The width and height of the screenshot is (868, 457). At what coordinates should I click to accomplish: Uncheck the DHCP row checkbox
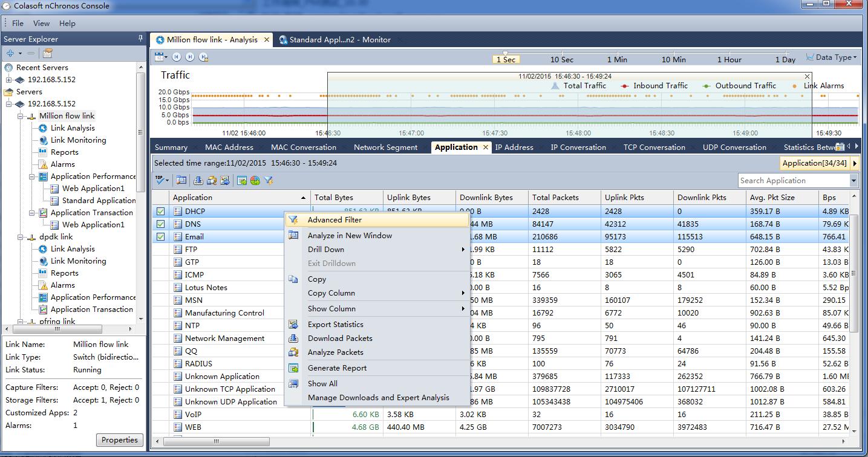coord(160,212)
